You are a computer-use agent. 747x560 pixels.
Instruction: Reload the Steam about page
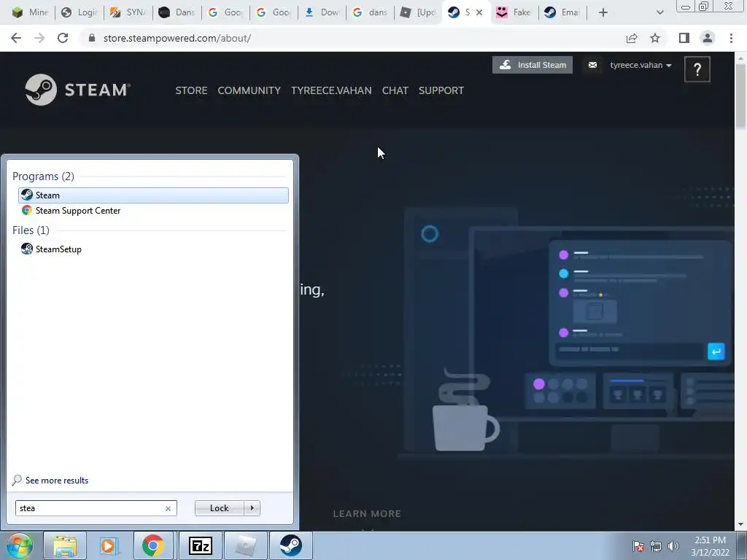click(x=63, y=38)
